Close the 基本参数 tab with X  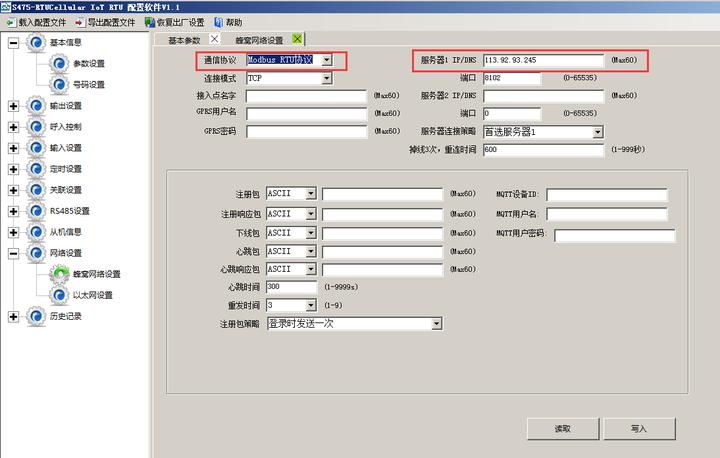[x=214, y=39]
